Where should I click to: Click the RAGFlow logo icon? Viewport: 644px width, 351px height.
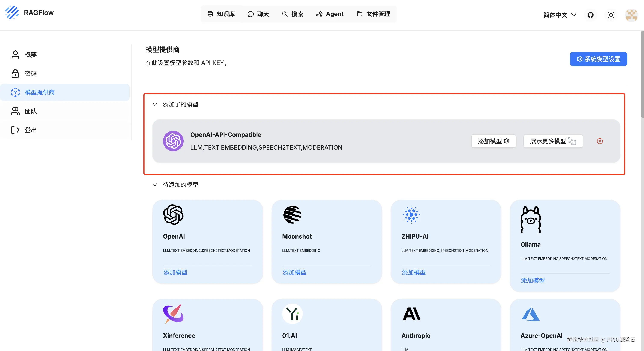click(12, 12)
